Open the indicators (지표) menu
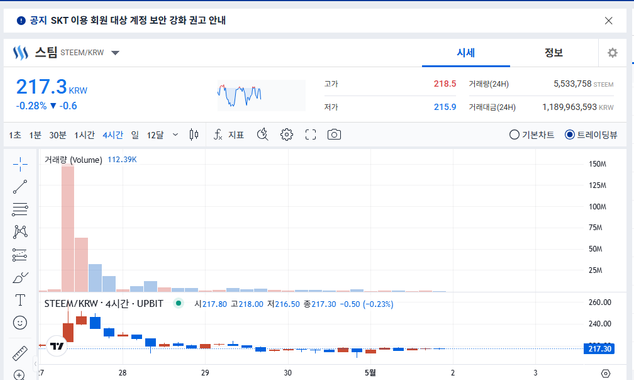Screen dimensions: 634x380 (229, 135)
